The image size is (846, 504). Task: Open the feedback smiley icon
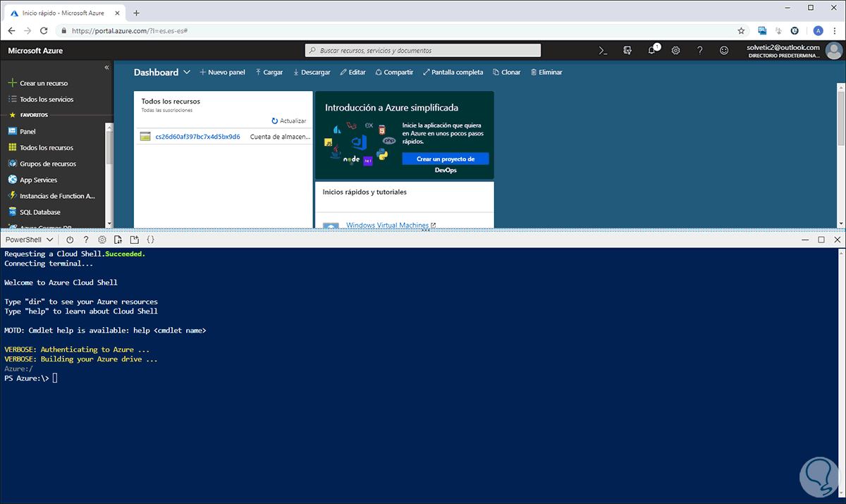(724, 51)
